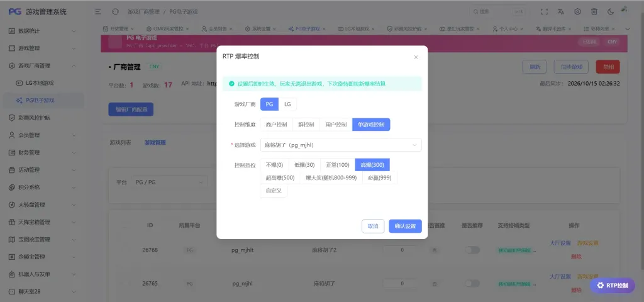Open the 选择游戏 dropdown
Viewport: 644px width, 302px height.
[341, 145]
